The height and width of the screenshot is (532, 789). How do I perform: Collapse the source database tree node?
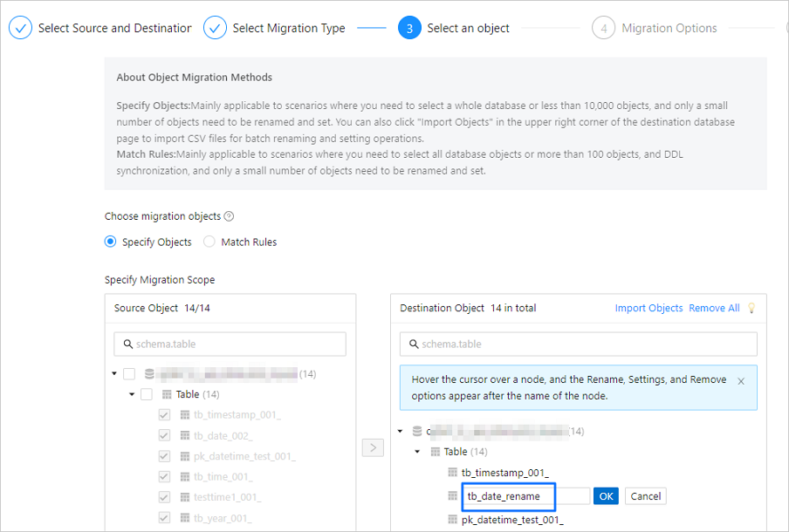pyautogui.click(x=114, y=374)
